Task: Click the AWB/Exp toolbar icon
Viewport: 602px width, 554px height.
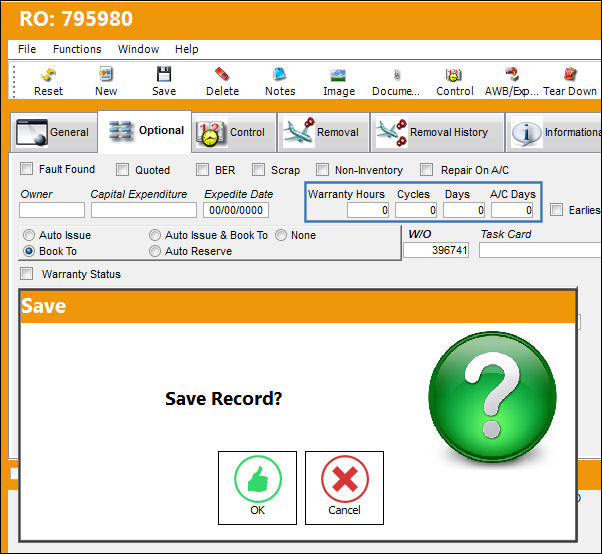Action: [512, 74]
